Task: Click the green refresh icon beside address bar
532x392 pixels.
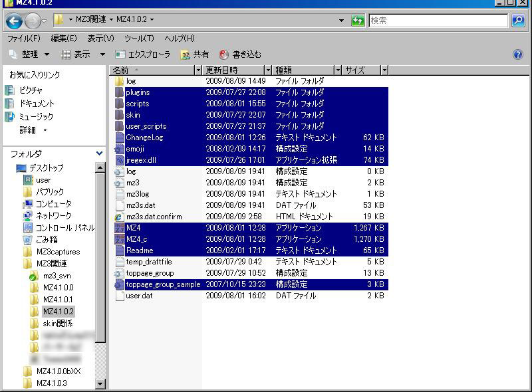Action: coord(358,21)
